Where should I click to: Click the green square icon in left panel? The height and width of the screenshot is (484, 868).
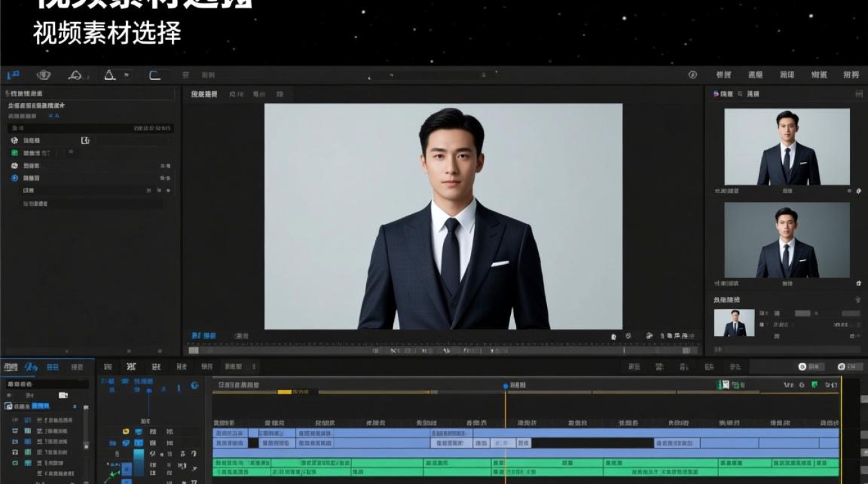[x=14, y=153]
